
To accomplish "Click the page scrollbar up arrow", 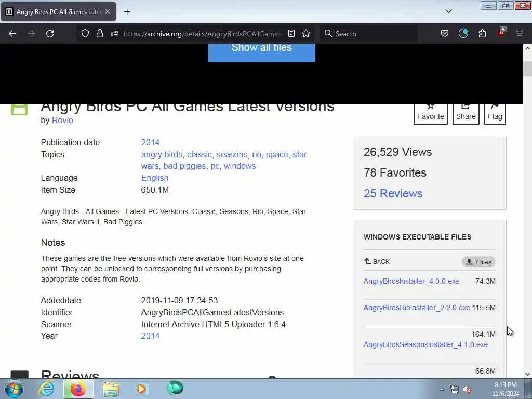I will [x=528, y=48].
